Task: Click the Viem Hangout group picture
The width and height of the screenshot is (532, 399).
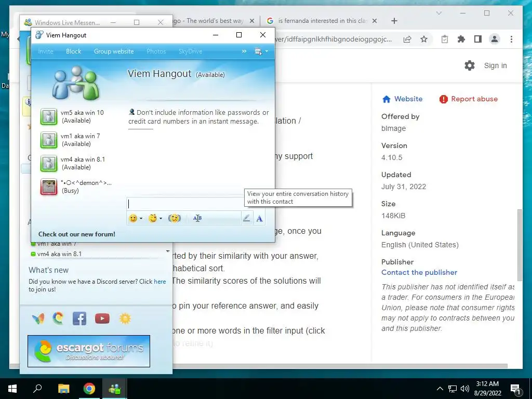Action: click(x=76, y=83)
